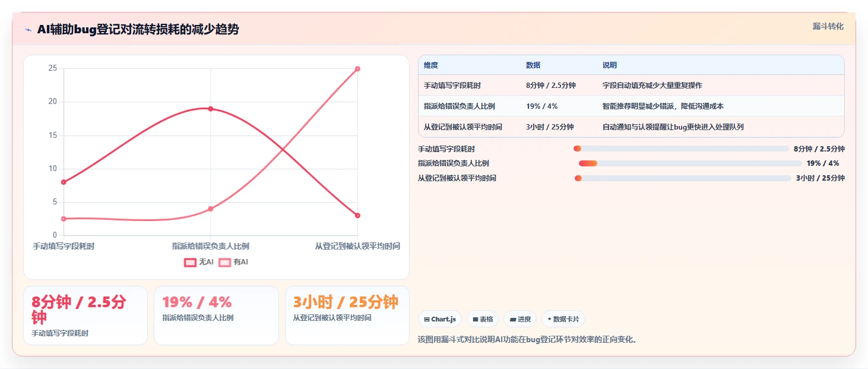Click the 数据卡片 tag
868x369 pixels.
(x=563, y=319)
